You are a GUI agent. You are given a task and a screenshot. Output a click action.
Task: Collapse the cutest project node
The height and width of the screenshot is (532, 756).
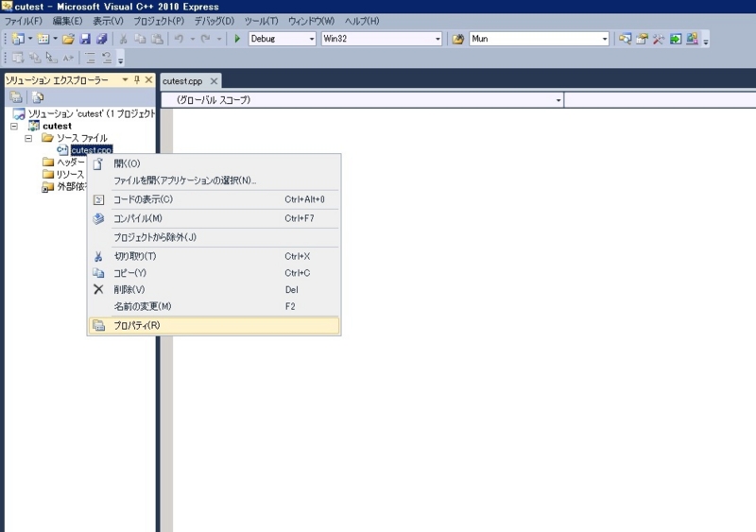click(14, 126)
